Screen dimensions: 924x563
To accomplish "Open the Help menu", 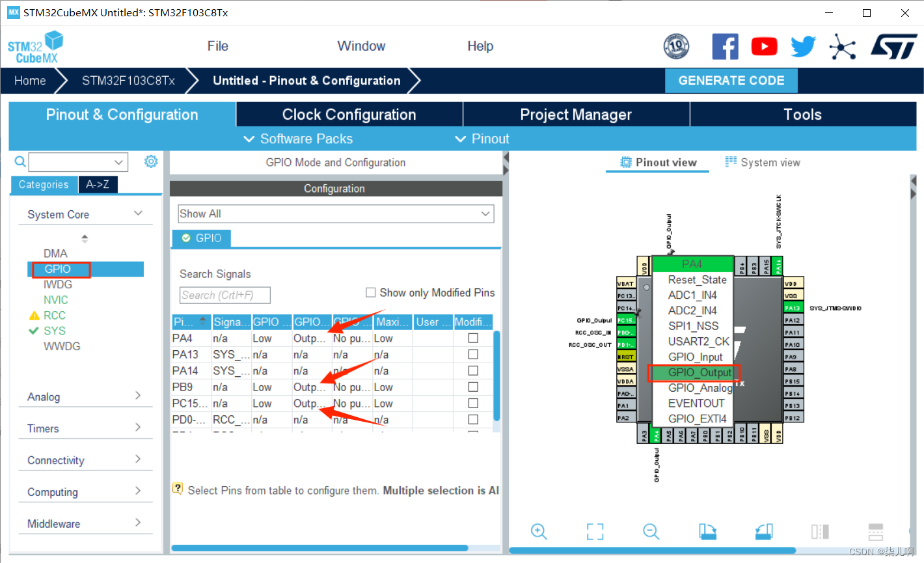I will click(x=480, y=46).
